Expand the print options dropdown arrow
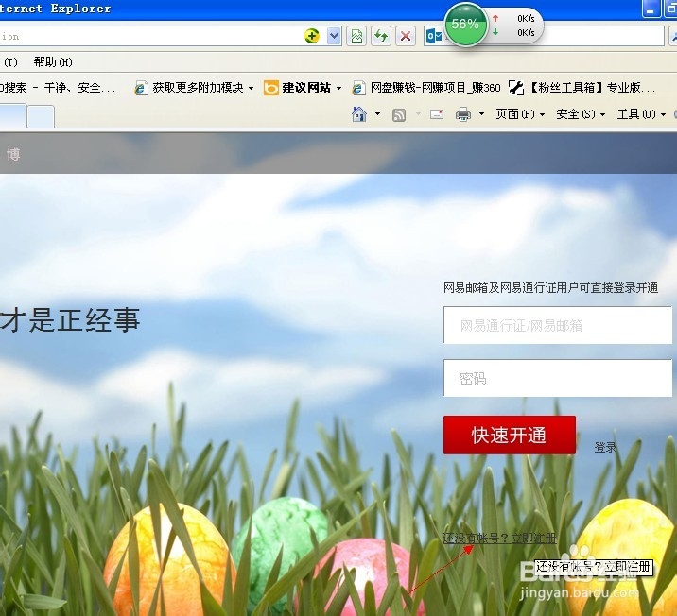The image size is (677, 616). pyautogui.click(x=482, y=114)
